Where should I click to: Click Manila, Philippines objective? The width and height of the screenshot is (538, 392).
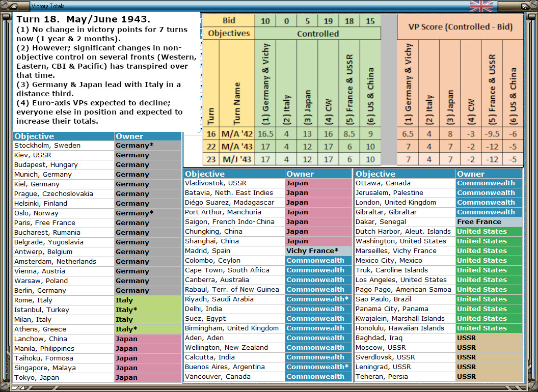point(64,348)
